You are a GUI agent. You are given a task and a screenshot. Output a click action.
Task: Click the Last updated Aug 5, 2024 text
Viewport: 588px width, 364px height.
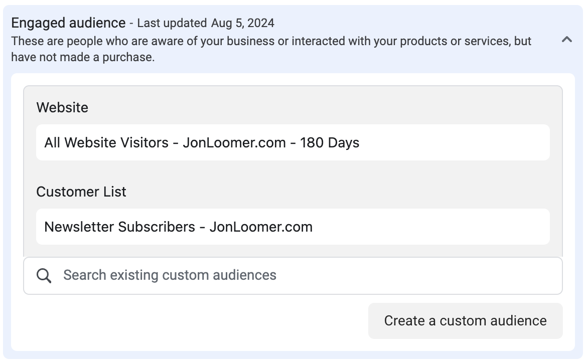206,23
